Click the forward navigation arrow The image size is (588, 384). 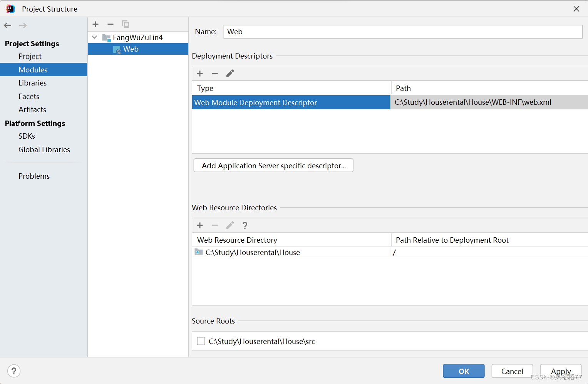22,25
